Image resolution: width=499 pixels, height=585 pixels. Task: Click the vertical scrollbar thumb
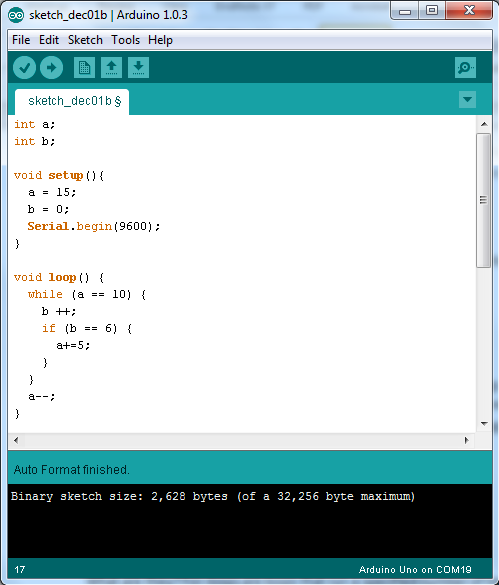(x=484, y=201)
